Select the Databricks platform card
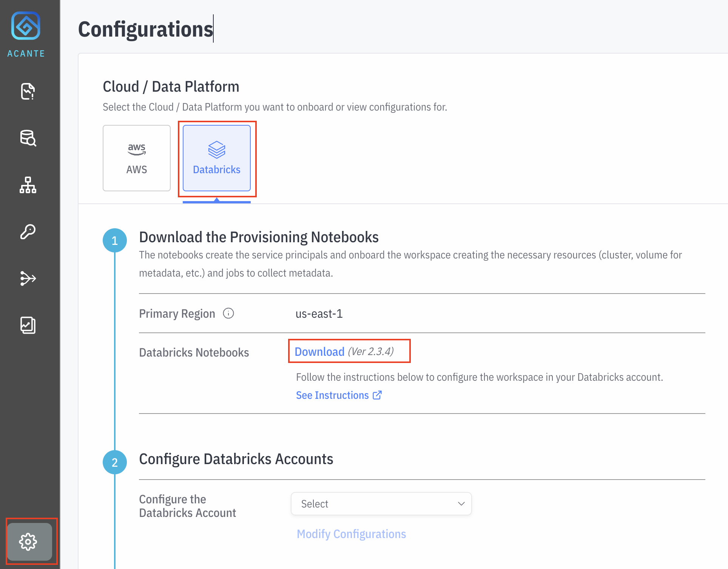 pos(217,158)
